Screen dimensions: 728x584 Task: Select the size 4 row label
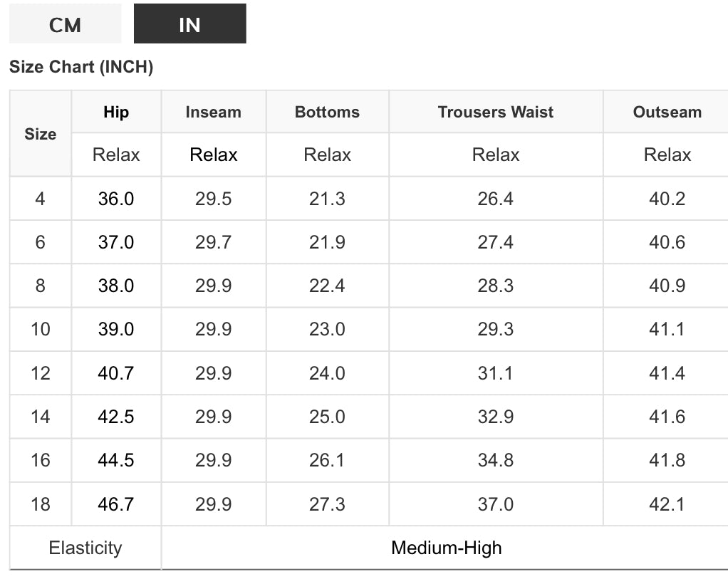coord(40,199)
